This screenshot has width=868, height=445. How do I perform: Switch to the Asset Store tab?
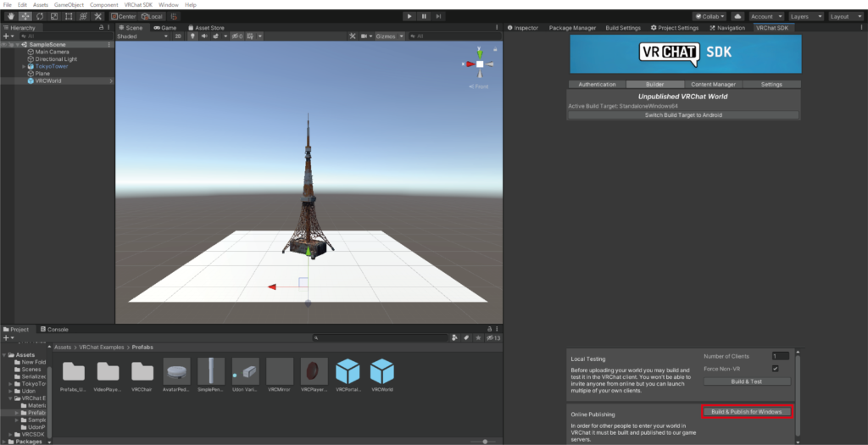tap(206, 27)
